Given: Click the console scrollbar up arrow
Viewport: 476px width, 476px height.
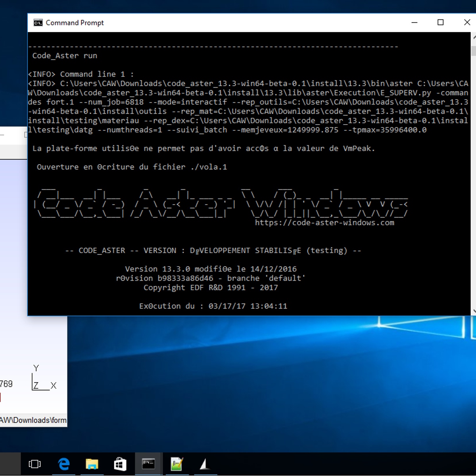Looking at the screenshot, I should pos(474,37).
